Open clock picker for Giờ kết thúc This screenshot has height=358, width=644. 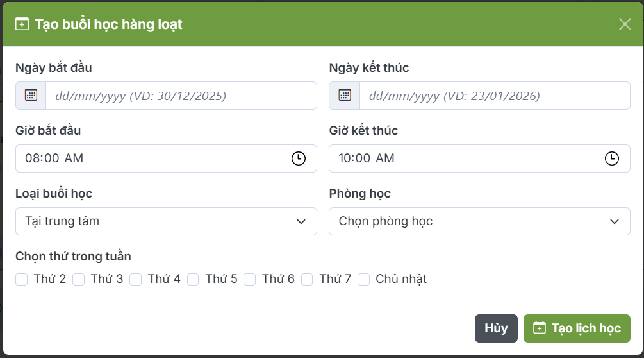coord(612,158)
